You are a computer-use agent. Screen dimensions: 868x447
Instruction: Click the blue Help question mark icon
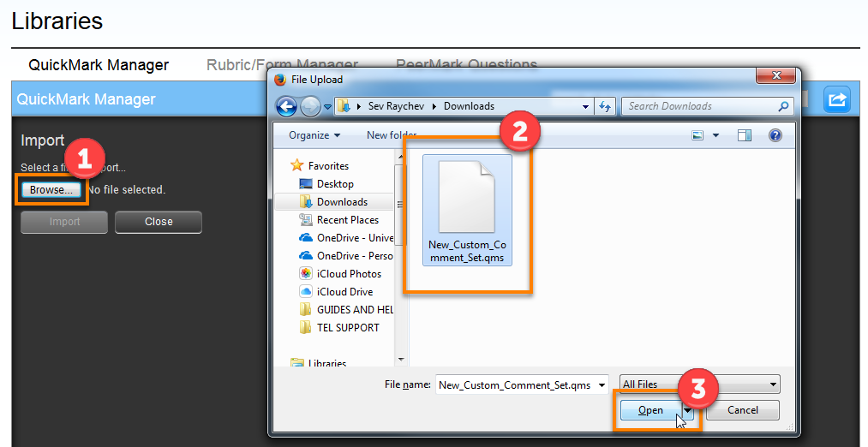coord(775,135)
